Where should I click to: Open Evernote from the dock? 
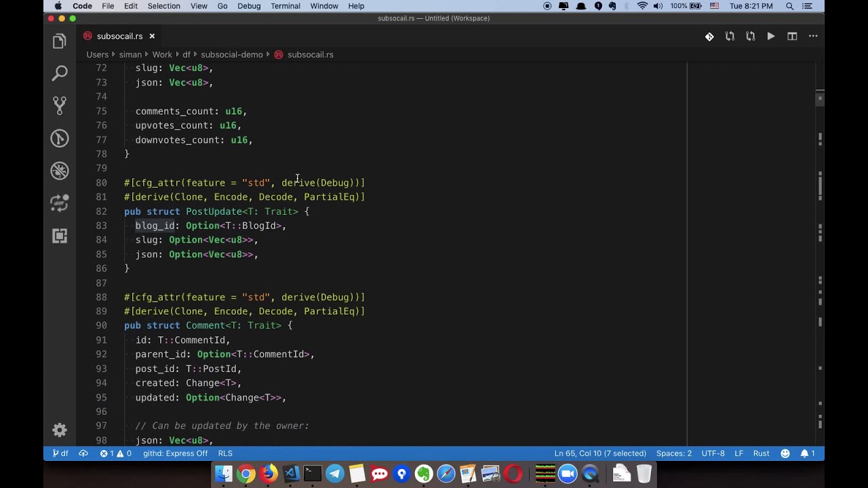424,474
